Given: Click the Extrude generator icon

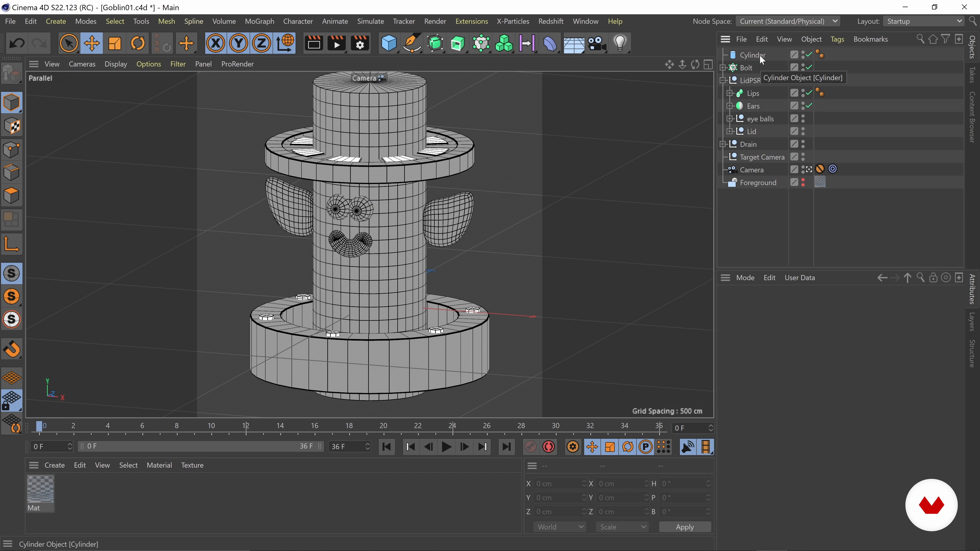Looking at the screenshot, I should [x=458, y=43].
